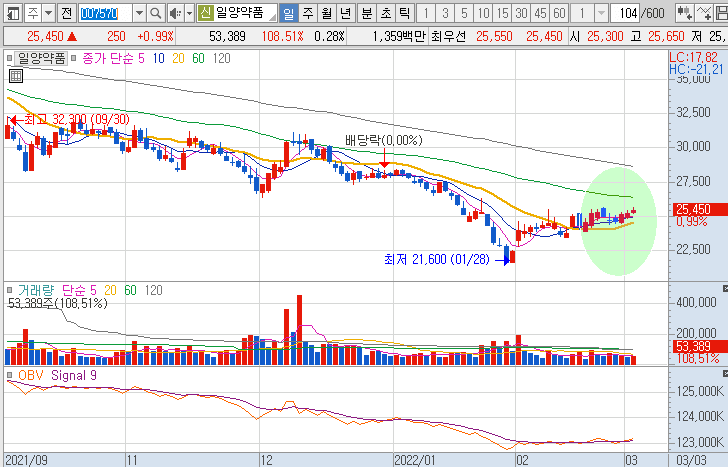Open the stock code search magnifier
The width and height of the screenshot is (728, 467).
pos(156,13)
